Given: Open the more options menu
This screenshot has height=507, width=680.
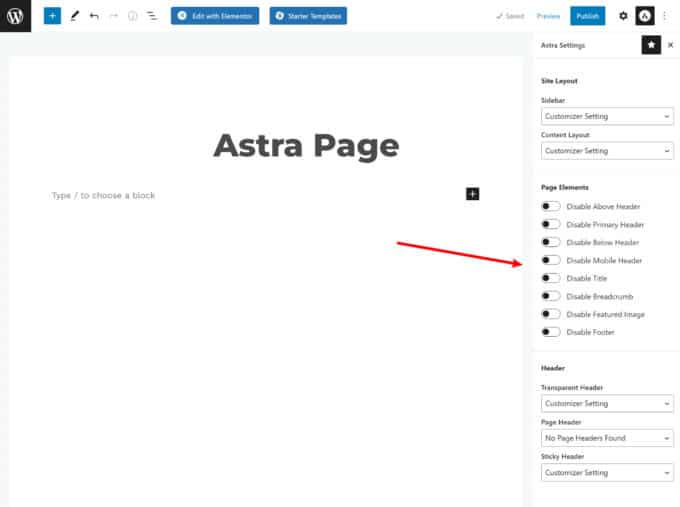Looking at the screenshot, I should (665, 16).
